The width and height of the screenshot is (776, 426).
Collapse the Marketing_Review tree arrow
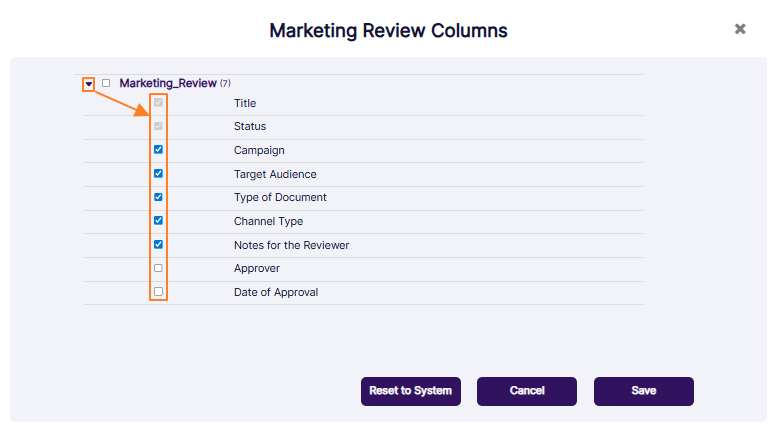click(x=89, y=84)
